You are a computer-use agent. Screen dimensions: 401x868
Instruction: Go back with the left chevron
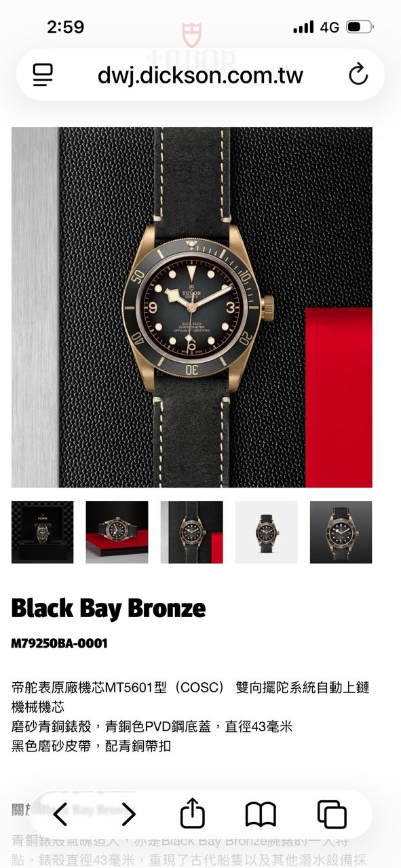pos(60,814)
